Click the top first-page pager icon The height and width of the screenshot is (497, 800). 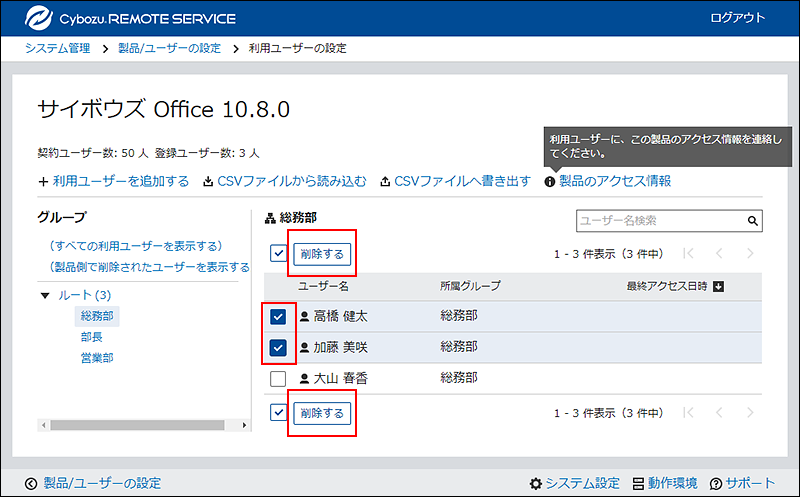pos(688,253)
